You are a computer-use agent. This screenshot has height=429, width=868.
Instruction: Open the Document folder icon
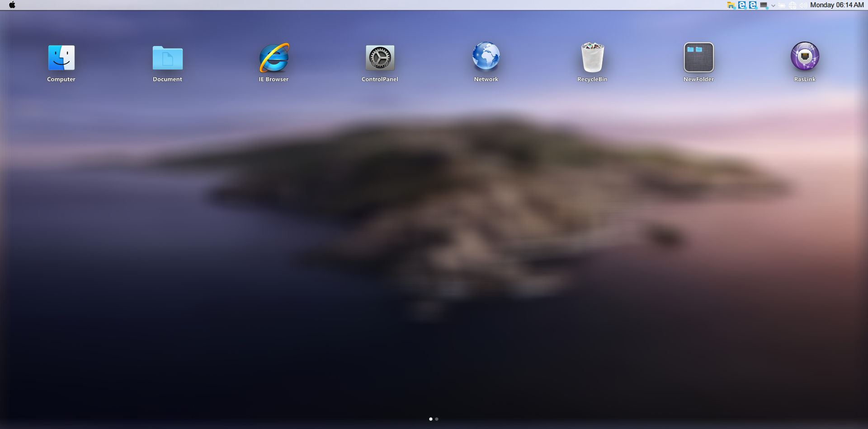[x=167, y=58]
